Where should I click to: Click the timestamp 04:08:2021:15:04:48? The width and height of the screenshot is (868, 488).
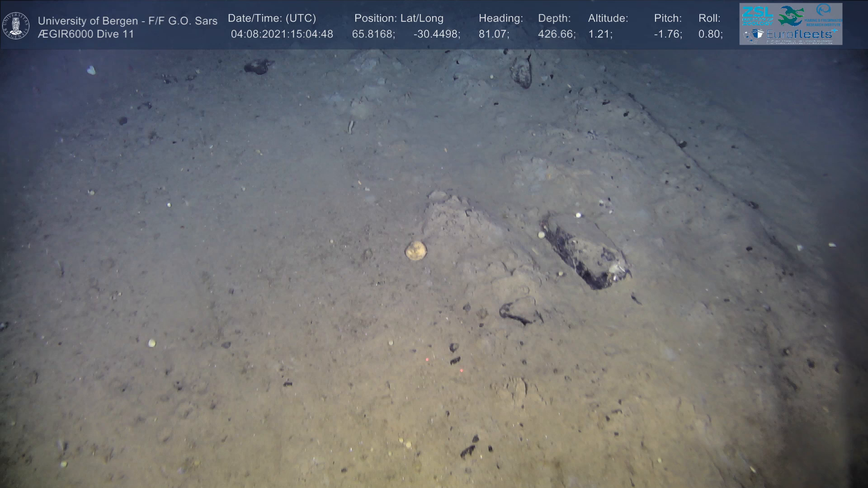click(282, 34)
